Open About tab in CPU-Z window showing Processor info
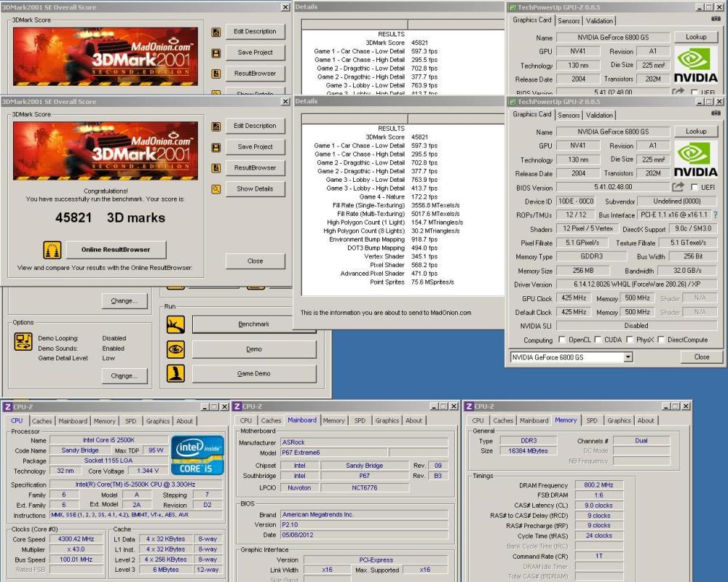Viewport: 728px width, 582px height. point(184,421)
